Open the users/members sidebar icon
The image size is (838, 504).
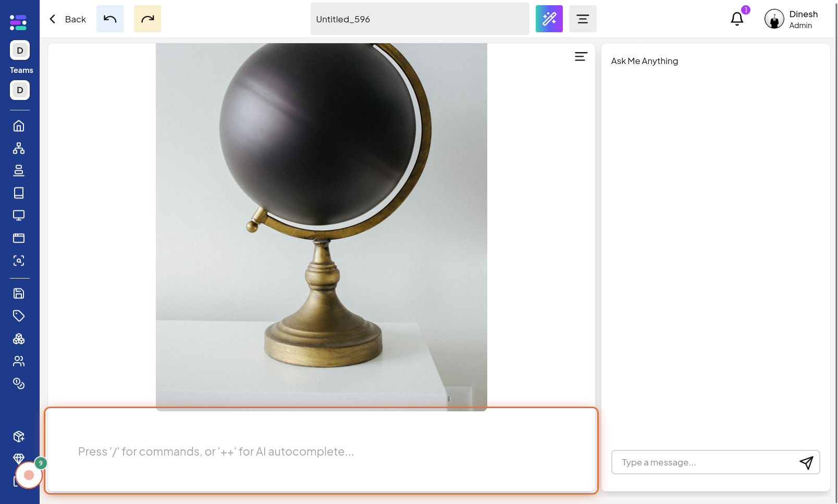19,361
